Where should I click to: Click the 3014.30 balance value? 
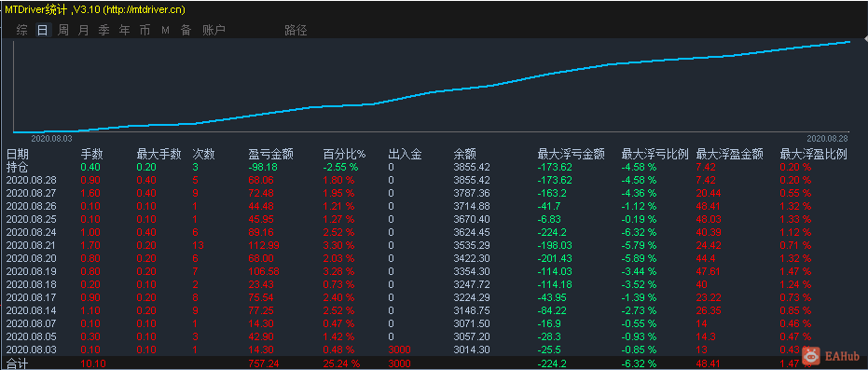click(x=472, y=349)
